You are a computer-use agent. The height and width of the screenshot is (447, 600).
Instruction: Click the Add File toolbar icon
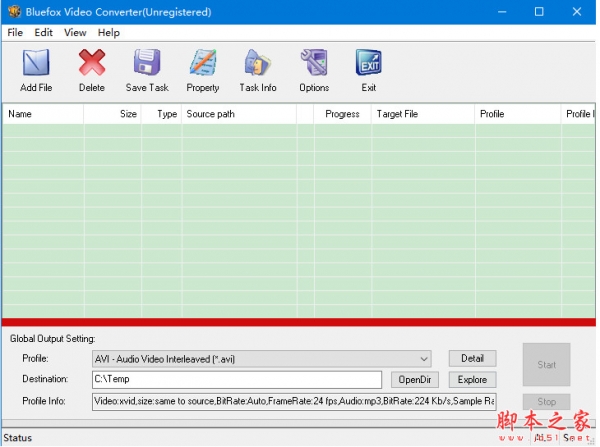click(36, 62)
